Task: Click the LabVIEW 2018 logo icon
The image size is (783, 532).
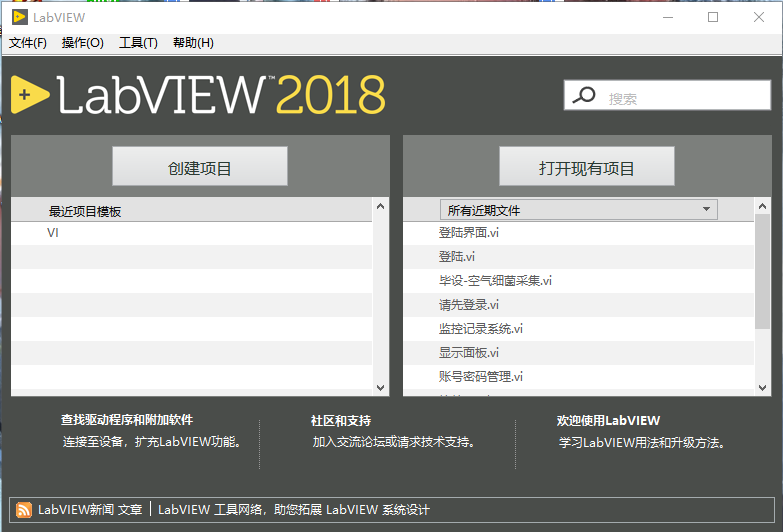Action: [30, 95]
